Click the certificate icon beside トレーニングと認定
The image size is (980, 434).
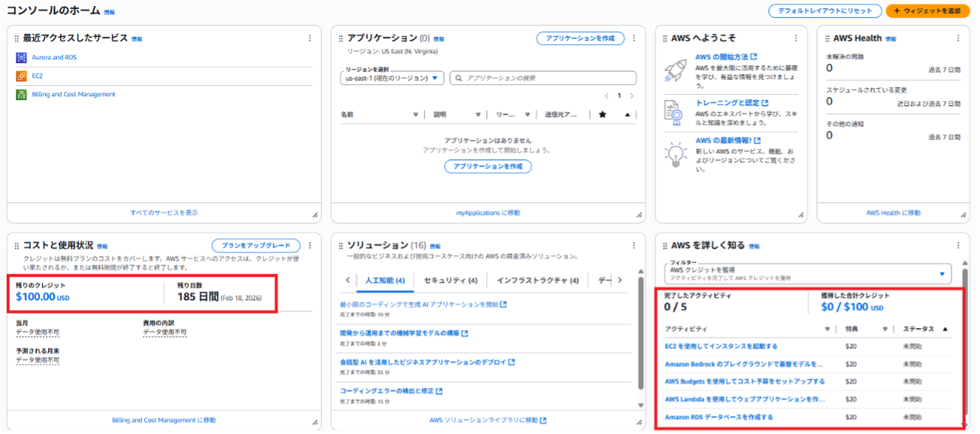coord(674,112)
